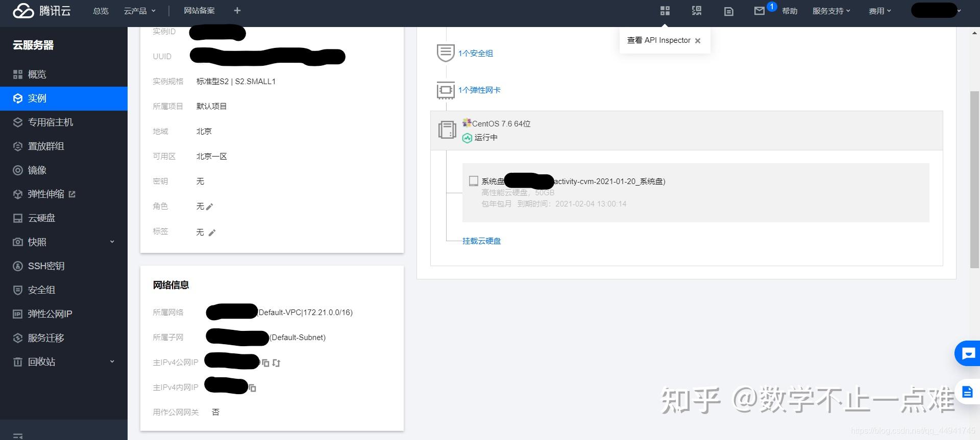Click the page vertical scrollbar
This screenshot has width=980, height=440.
974,179
